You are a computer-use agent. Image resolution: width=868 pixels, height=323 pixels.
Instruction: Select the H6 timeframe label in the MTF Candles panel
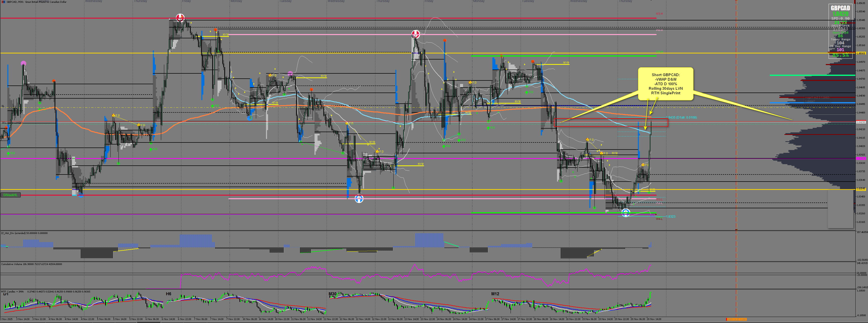tap(168, 294)
